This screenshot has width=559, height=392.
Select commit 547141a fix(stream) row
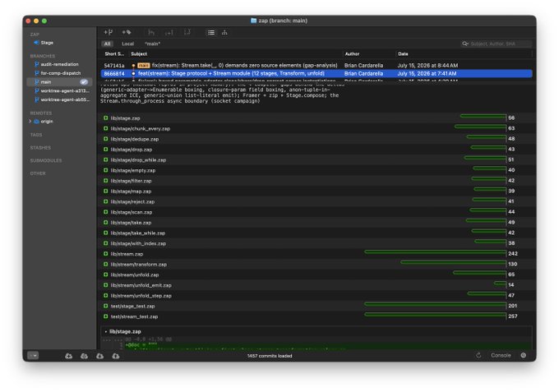(x=316, y=66)
